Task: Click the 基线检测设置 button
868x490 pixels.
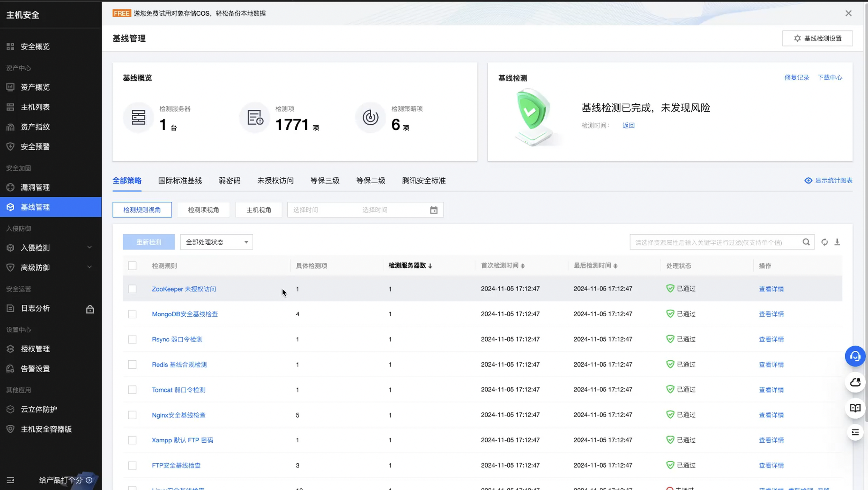Action: (x=817, y=38)
